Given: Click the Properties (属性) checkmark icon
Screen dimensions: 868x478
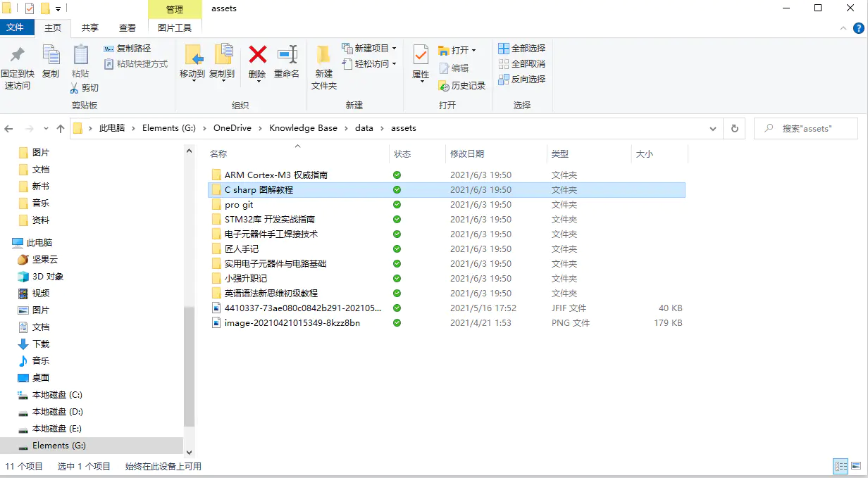Looking at the screenshot, I should pyautogui.click(x=421, y=55).
